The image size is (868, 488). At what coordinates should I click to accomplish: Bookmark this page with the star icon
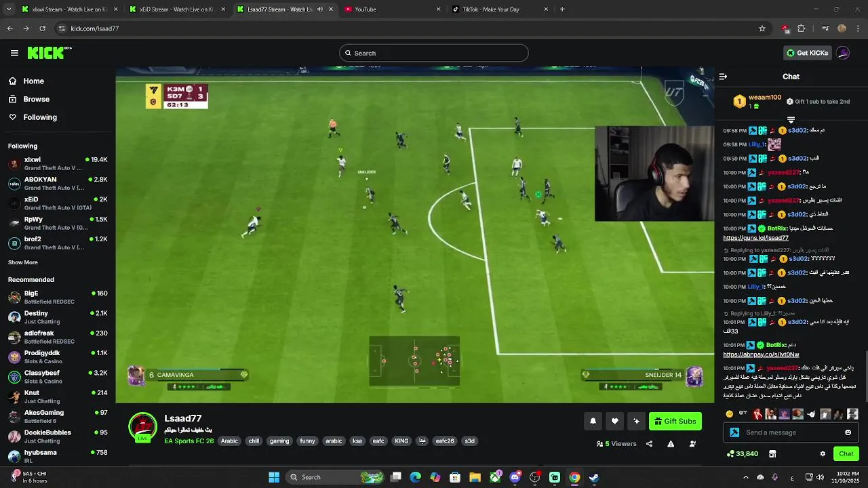point(762,28)
